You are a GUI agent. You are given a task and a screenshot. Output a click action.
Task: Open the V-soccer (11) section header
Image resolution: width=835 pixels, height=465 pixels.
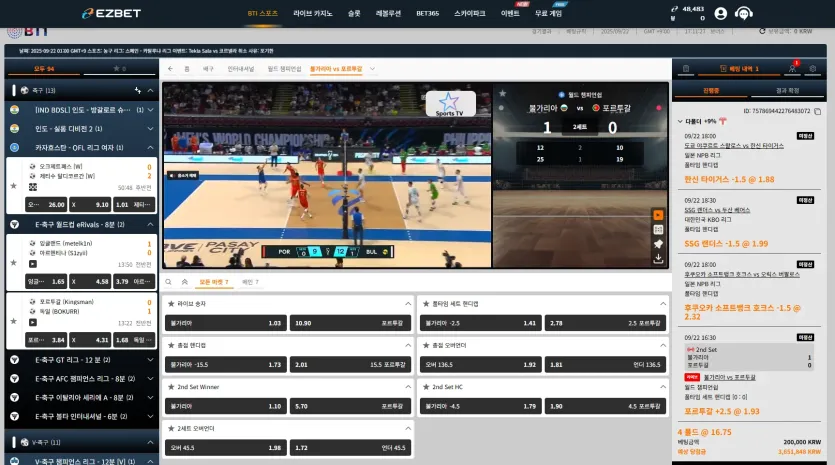82,442
